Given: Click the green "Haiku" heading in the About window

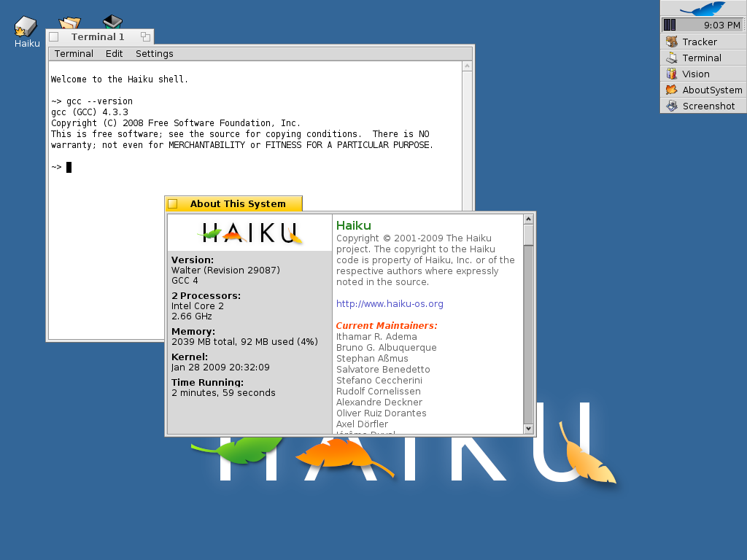Looking at the screenshot, I should point(354,226).
